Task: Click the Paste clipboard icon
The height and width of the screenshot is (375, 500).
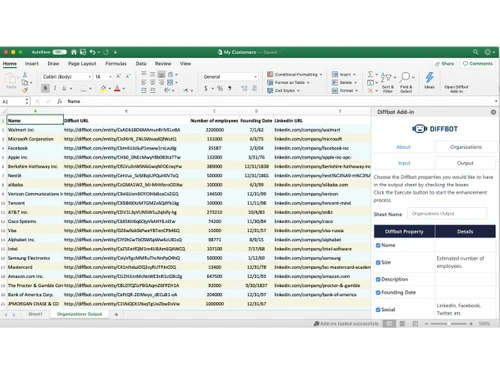Action: [x=11, y=79]
